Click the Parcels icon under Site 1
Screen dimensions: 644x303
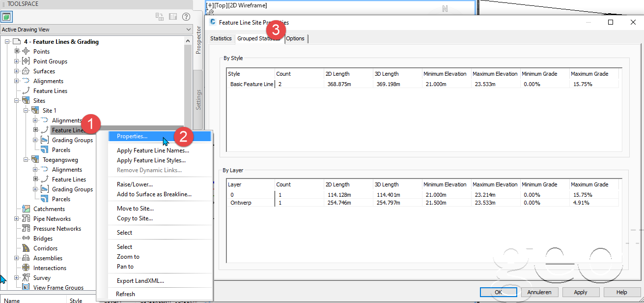click(44, 150)
